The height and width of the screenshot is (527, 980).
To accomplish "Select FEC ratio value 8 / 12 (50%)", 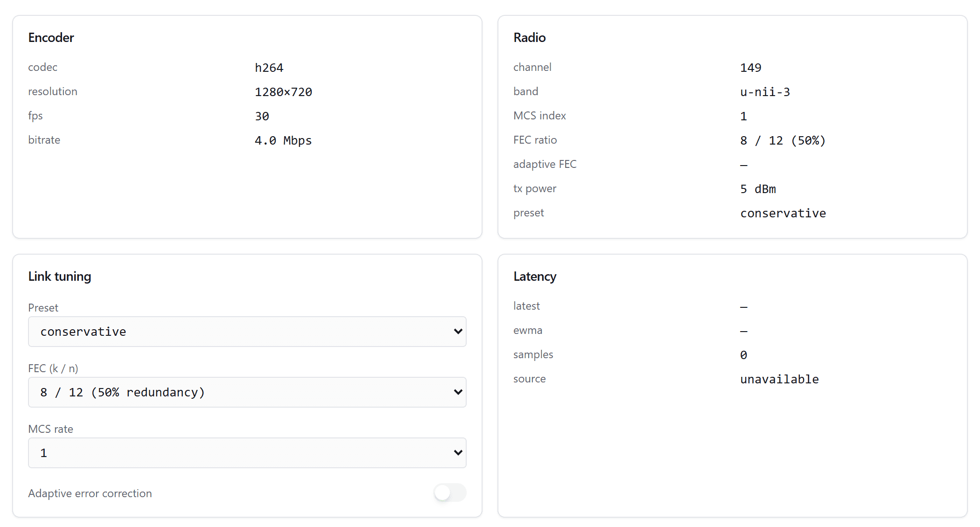I will (x=783, y=140).
